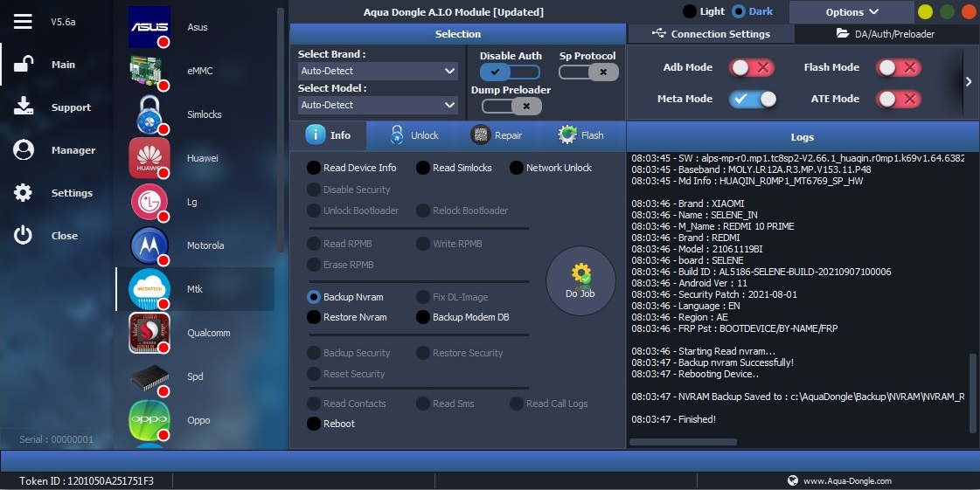980x490 pixels.
Task: Open the Manager user icon
Action: pos(23,150)
